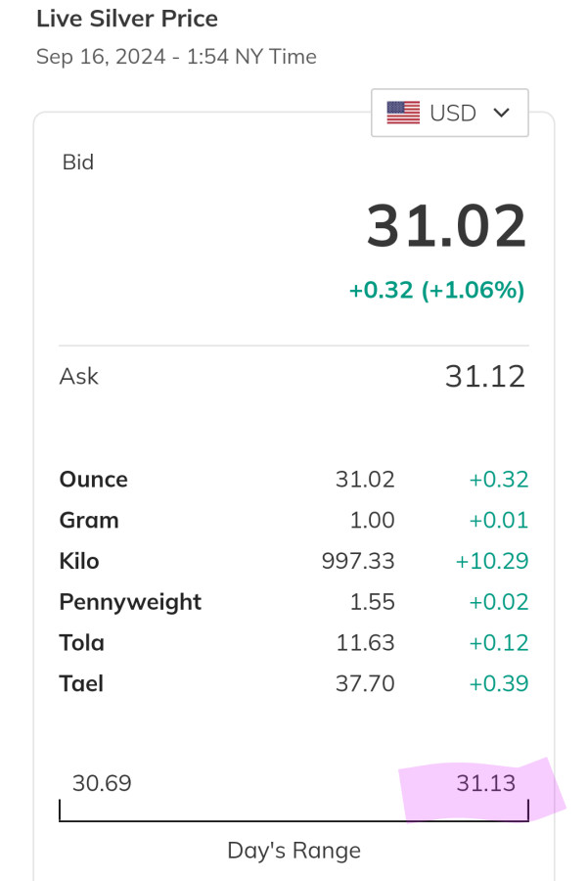The height and width of the screenshot is (881, 588).
Task: Select the Gram row label
Action: pos(89,521)
